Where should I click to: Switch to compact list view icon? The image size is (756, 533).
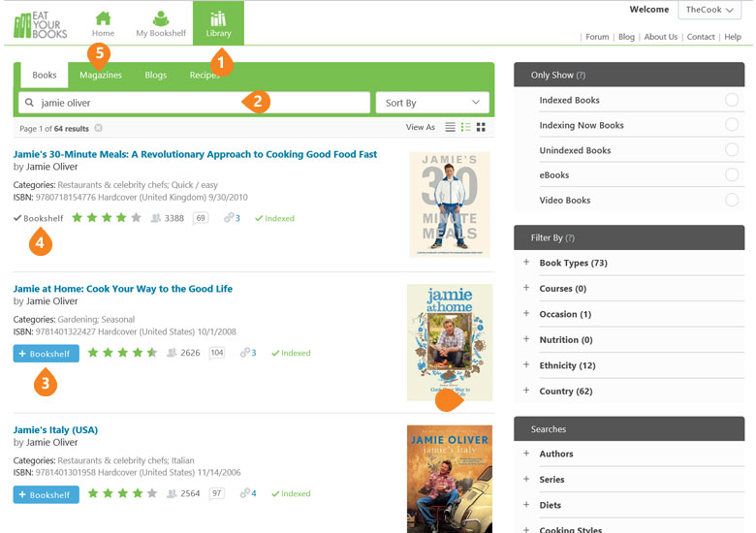point(450,127)
